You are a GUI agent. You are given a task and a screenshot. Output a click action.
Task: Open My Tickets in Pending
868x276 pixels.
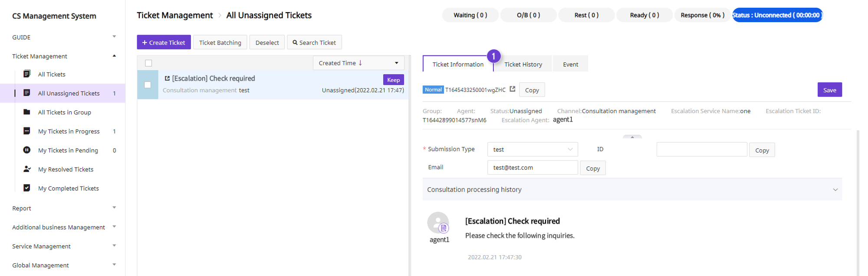click(68, 150)
